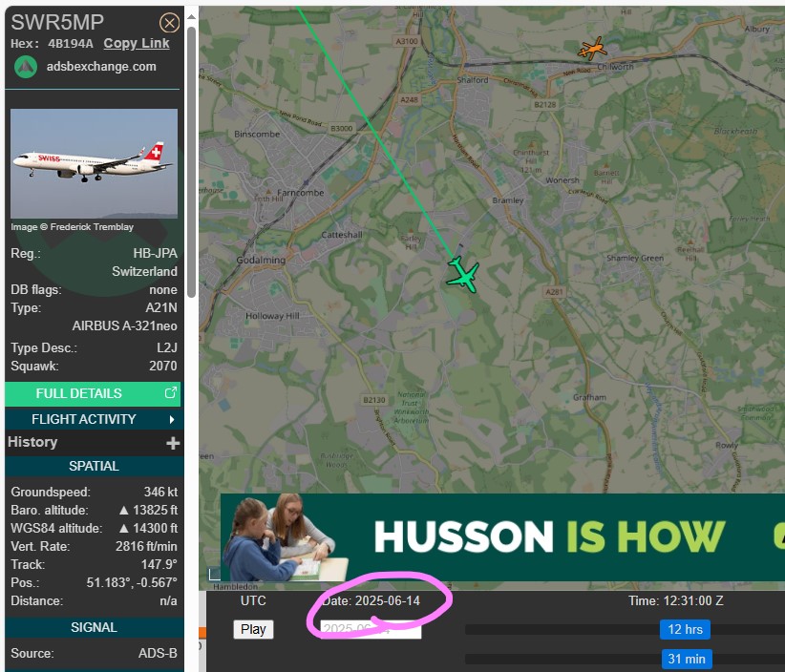Click the Husson advertisement banner
The image size is (785, 672).
point(502,537)
